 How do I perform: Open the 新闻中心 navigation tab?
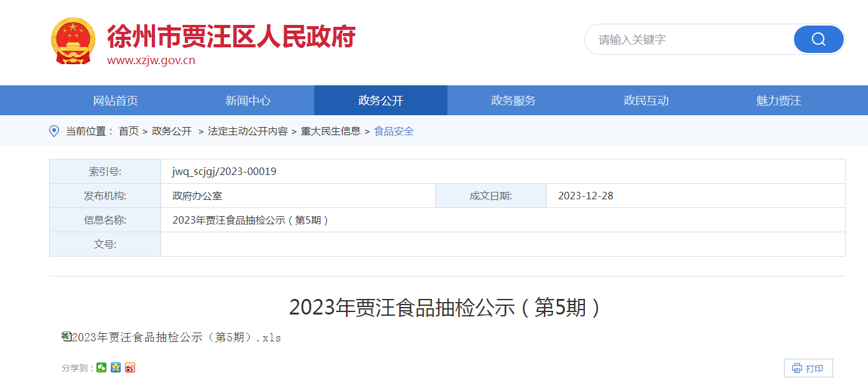tap(248, 101)
